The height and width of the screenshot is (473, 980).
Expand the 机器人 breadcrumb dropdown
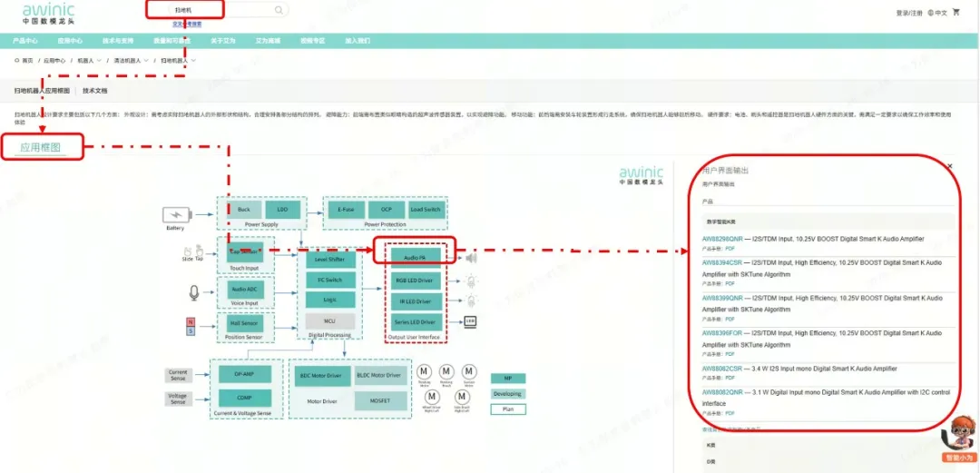coord(98,60)
